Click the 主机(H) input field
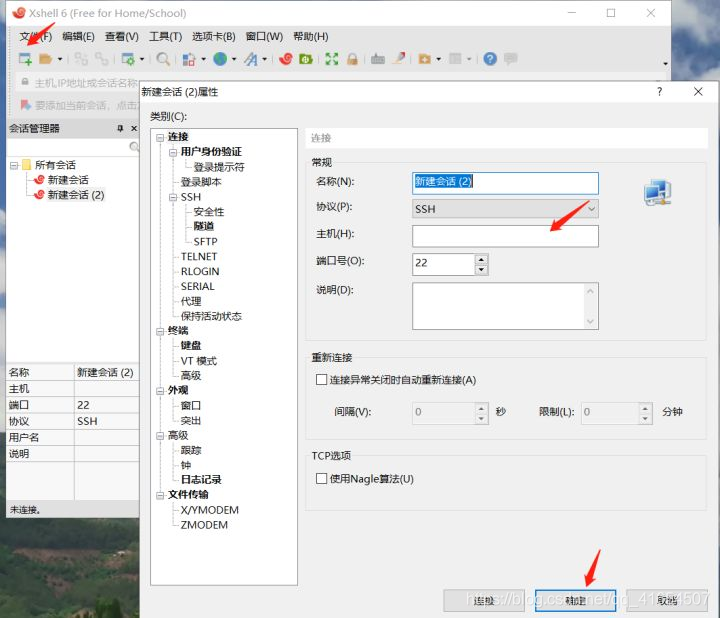The width and height of the screenshot is (720, 618). point(505,236)
